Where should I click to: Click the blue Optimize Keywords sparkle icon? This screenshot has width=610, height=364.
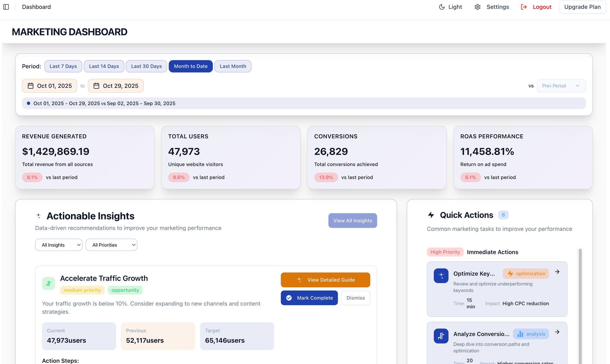tap(441, 276)
